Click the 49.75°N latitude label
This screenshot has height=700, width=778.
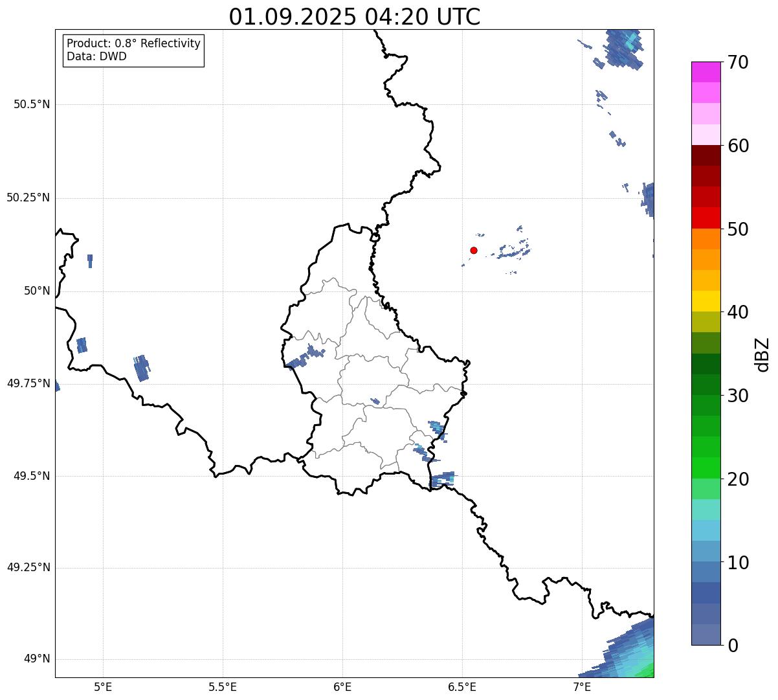(x=28, y=383)
